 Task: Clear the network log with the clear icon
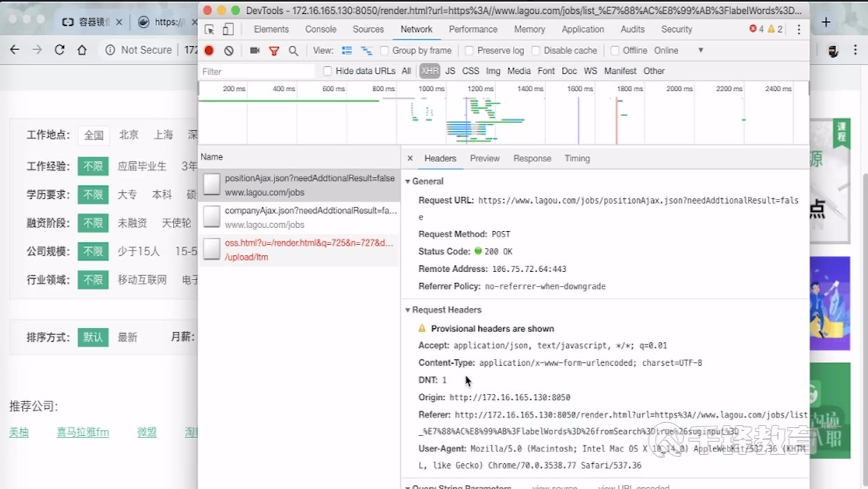point(229,51)
